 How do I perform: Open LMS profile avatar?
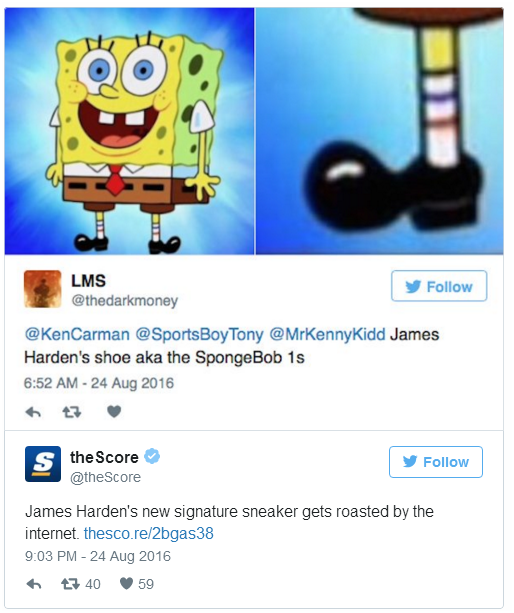(x=43, y=289)
